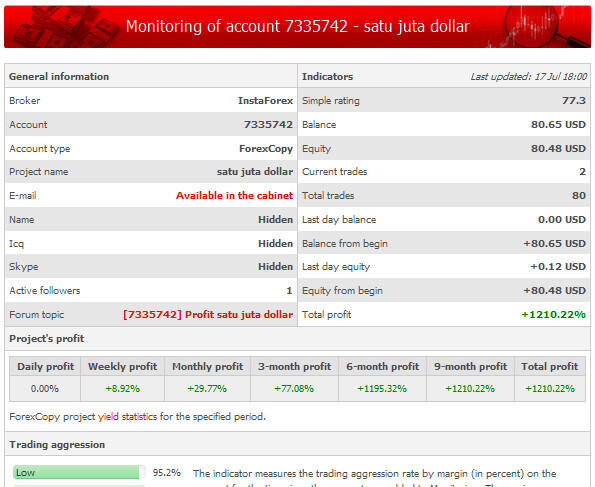Screen dimensions: 595x487
Task: Click the 'Weekly profit' column header
Action: click(x=123, y=366)
